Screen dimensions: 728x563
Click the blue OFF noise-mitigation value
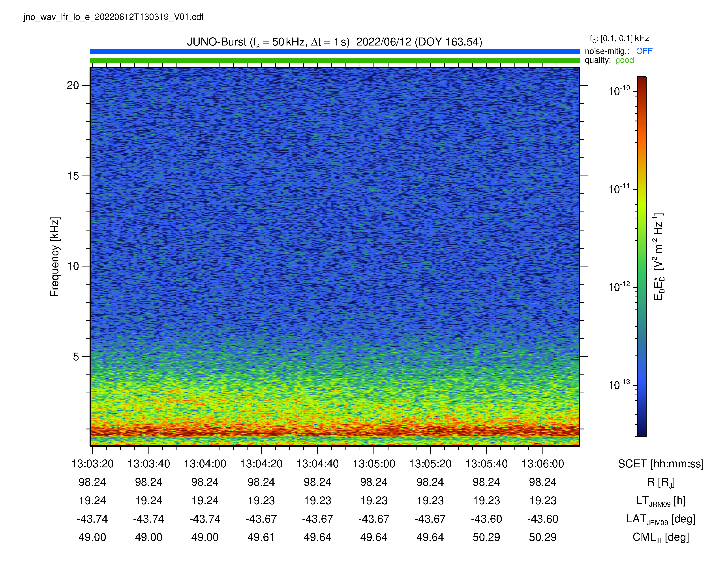coord(644,51)
